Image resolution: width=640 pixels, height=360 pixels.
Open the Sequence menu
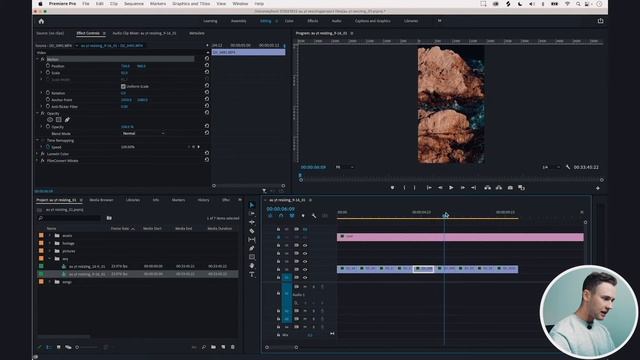(133, 4)
